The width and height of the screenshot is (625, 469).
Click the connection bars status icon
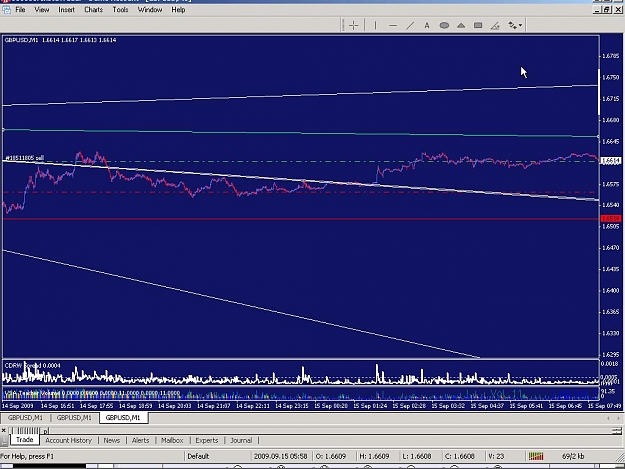click(x=536, y=456)
